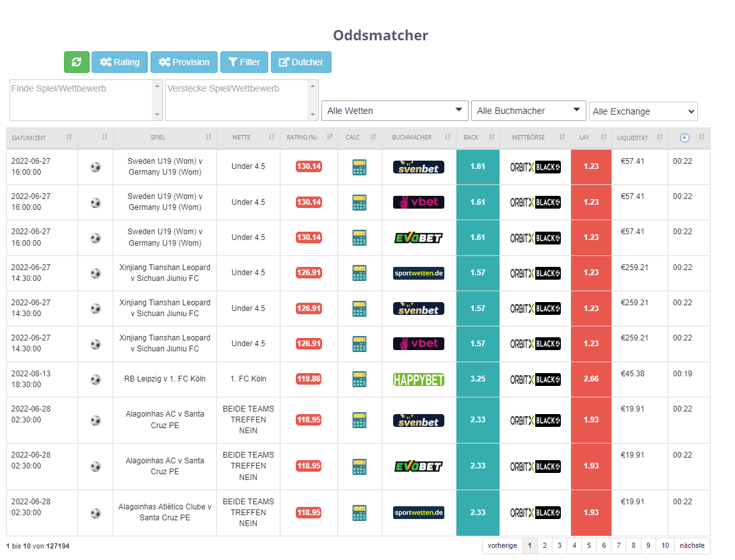Expand the Alle Exchange dropdown
735x560 pixels.
coord(643,111)
